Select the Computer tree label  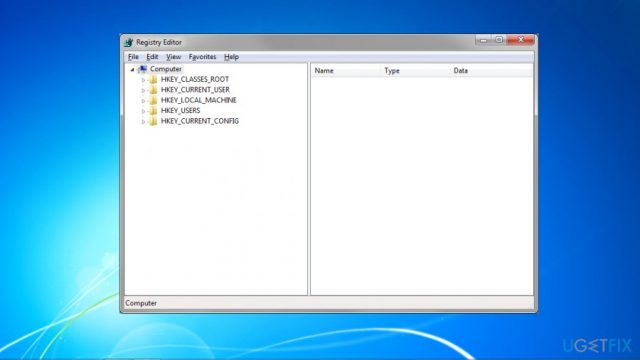tap(166, 69)
